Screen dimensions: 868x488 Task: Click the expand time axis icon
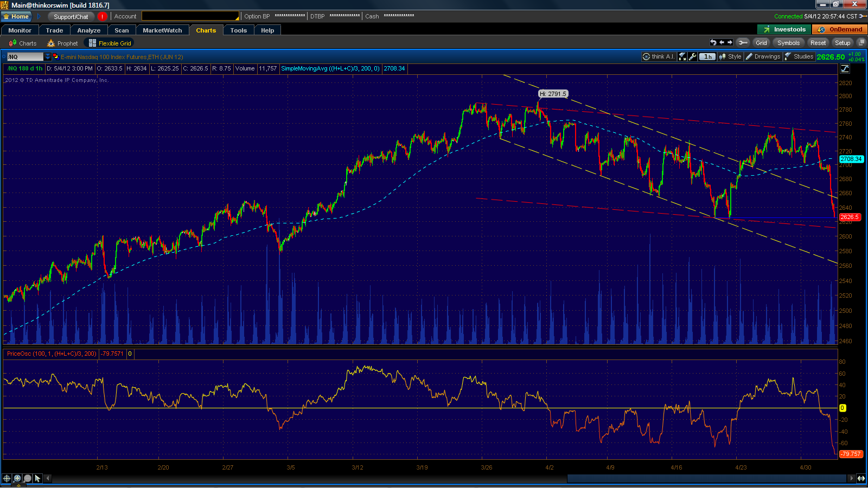pos(861,478)
